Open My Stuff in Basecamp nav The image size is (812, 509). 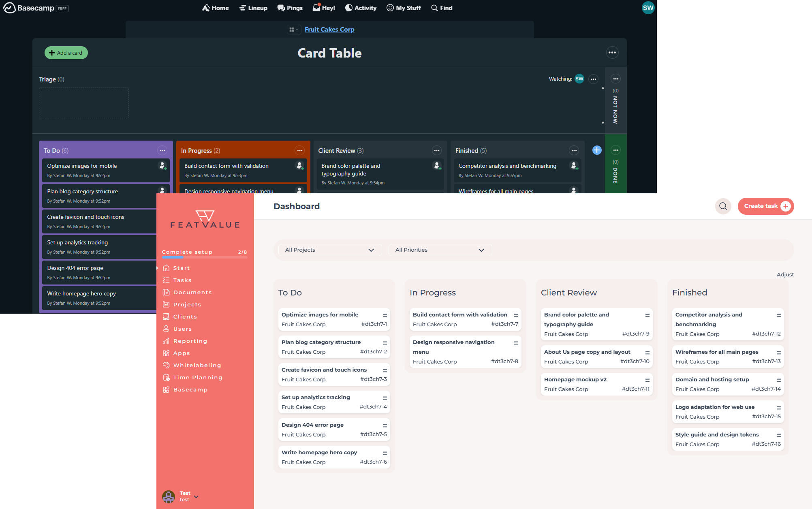coord(404,8)
